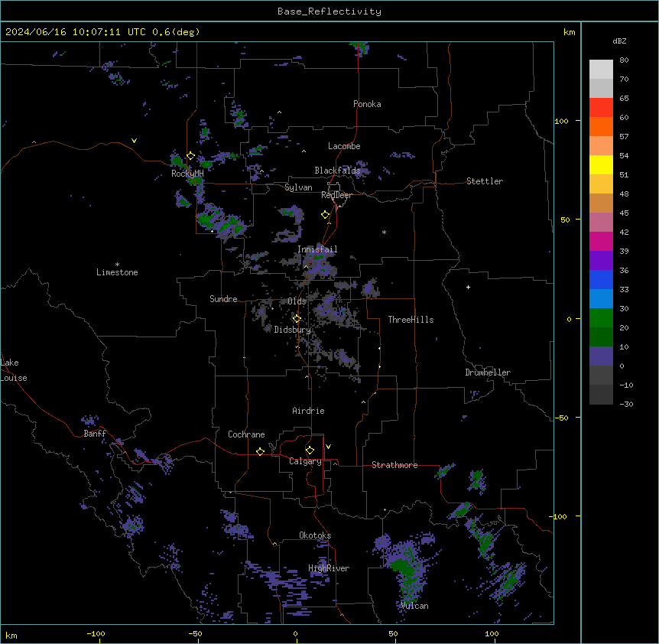
Task: Click the Base_Reflectivity title text
Action: tap(329, 11)
